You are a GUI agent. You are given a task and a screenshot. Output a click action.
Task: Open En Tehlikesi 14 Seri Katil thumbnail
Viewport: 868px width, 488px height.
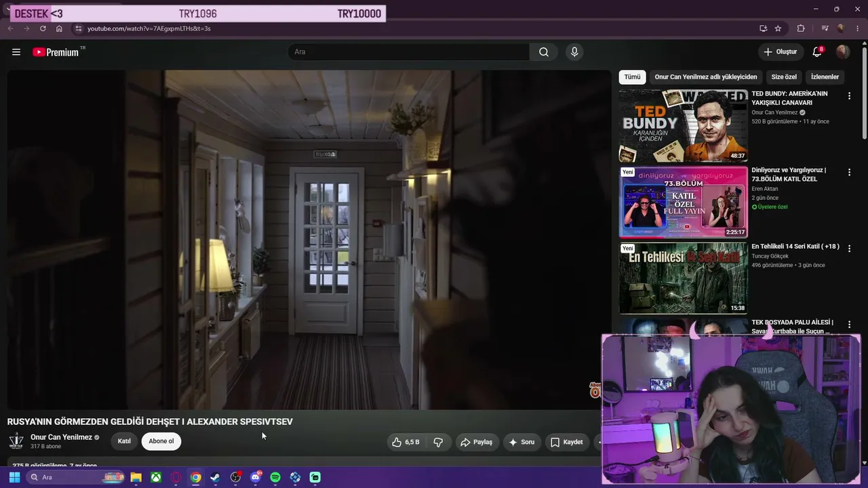click(683, 279)
